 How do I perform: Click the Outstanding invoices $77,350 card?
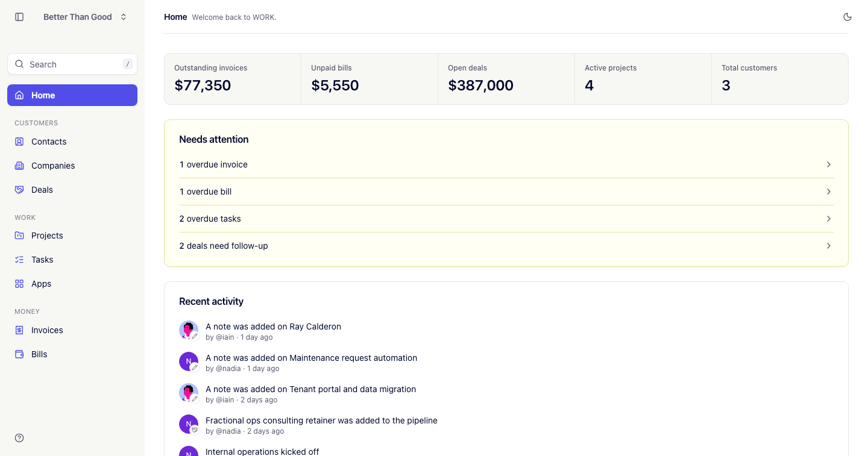(233, 79)
